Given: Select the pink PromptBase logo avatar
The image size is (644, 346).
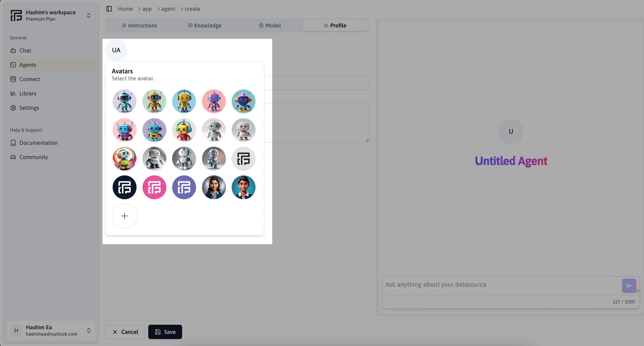Looking at the screenshot, I should [x=154, y=187].
